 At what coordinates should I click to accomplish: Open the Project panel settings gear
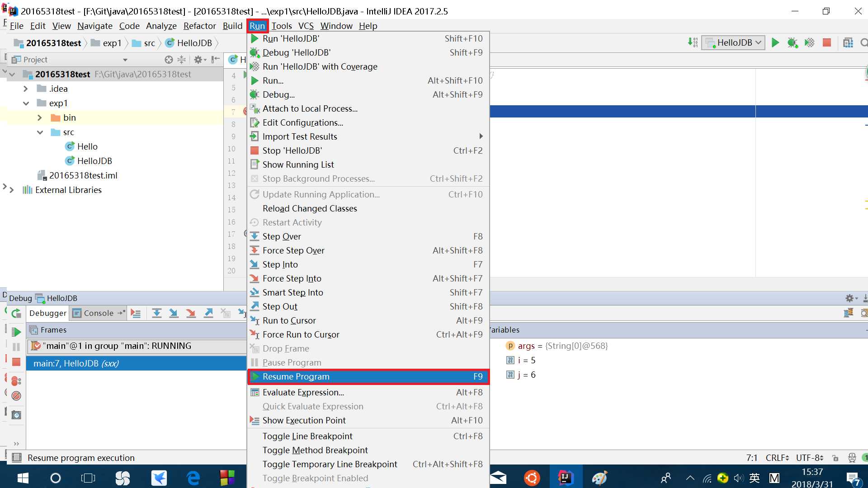199,60
